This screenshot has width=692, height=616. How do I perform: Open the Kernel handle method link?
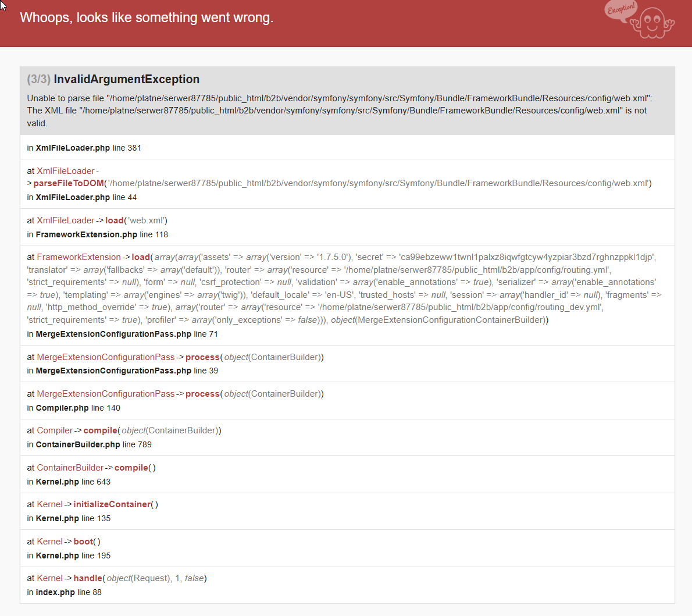[x=88, y=578]
